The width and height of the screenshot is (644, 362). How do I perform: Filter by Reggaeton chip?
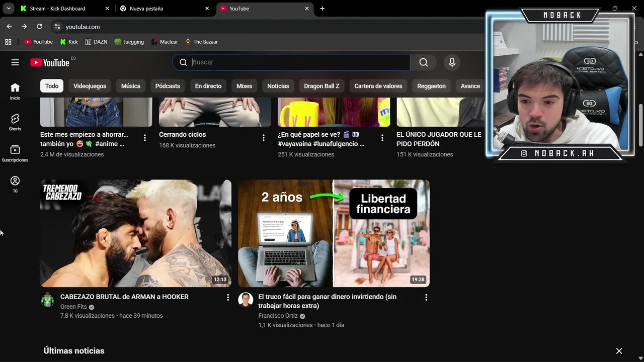(x=431, y=86)
